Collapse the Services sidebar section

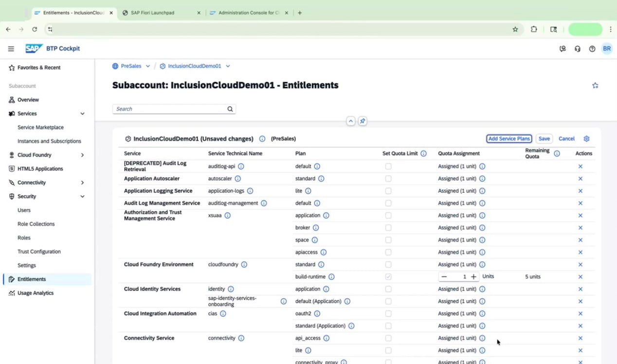(82, 113)
